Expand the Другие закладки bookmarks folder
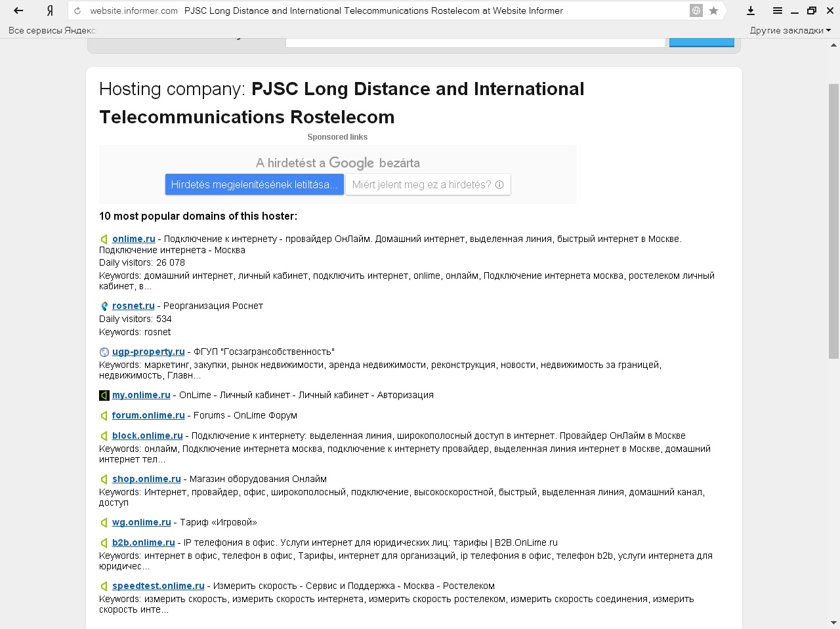840x629 pixels. pos(790,30)
